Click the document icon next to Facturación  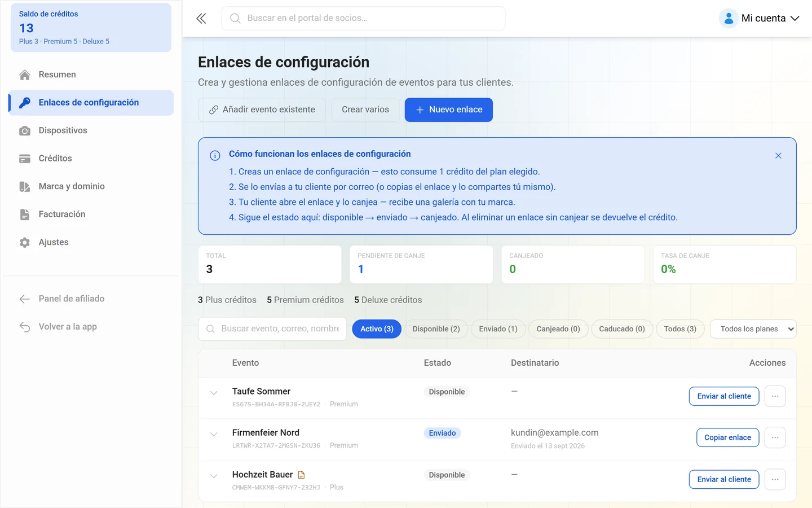(x=25, y=214)
